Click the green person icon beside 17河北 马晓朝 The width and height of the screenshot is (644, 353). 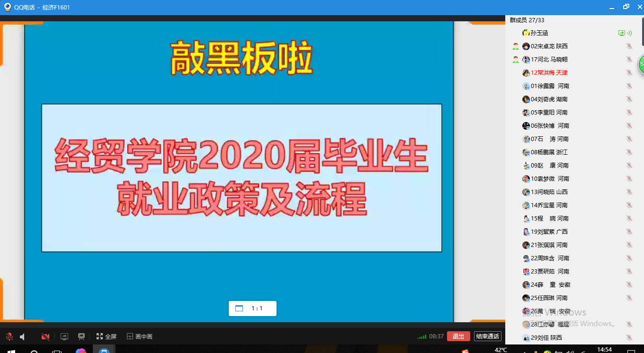point(515,60)
